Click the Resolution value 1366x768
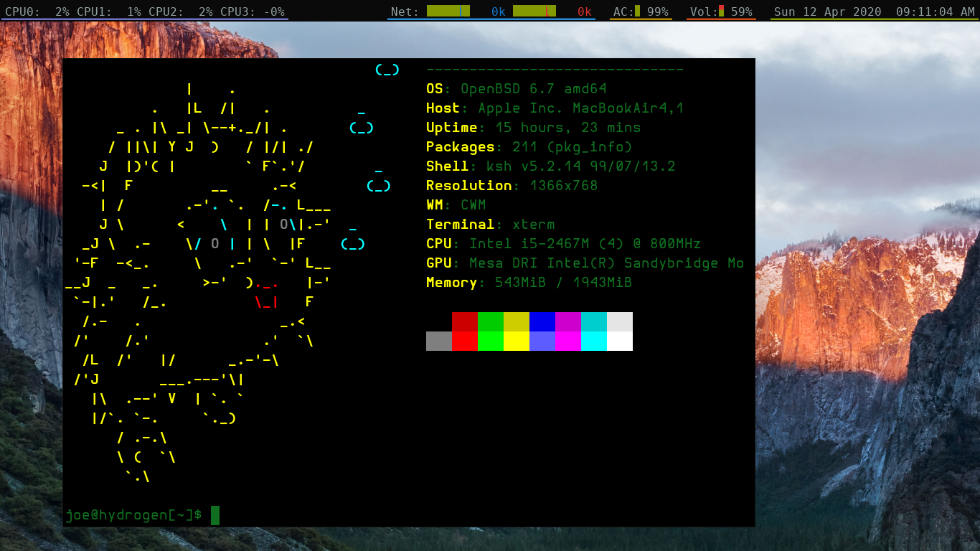This screenshot has width=980, height=551. pyautogui.click(x=564, y=186)
